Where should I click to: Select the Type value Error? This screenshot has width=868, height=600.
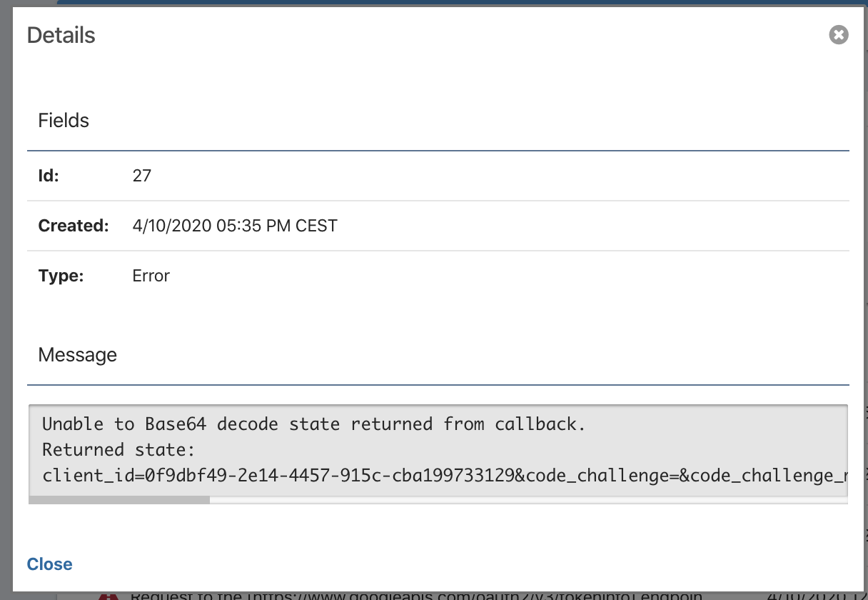(151, 276)
